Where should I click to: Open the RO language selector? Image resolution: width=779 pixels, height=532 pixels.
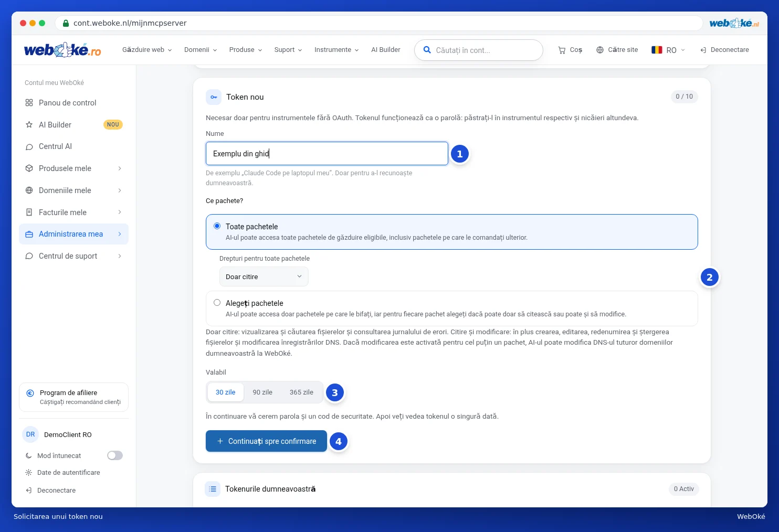point(669,50)
